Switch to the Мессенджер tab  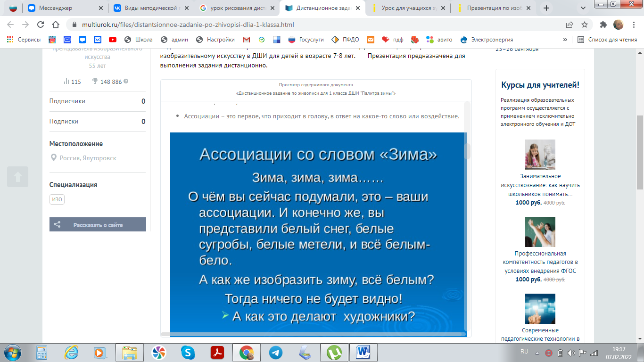[65, 8]
